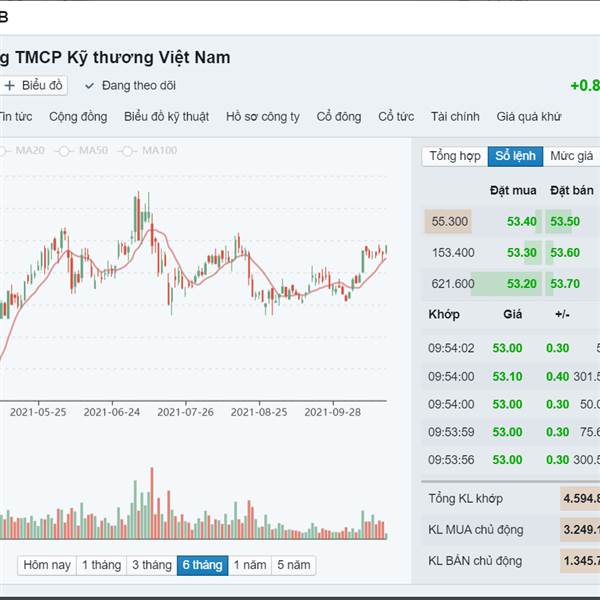Click matched price 53.10 at 09:54:00
600x600 pixels.
(507, 376)
